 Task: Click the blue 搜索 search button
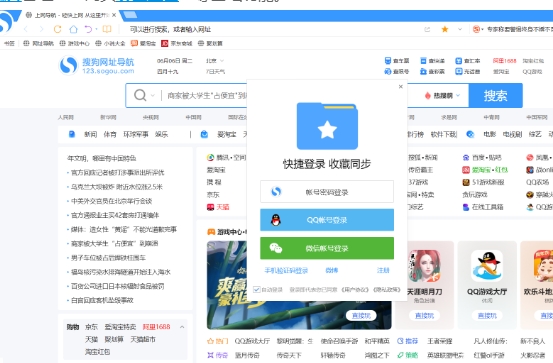[496, 95]
